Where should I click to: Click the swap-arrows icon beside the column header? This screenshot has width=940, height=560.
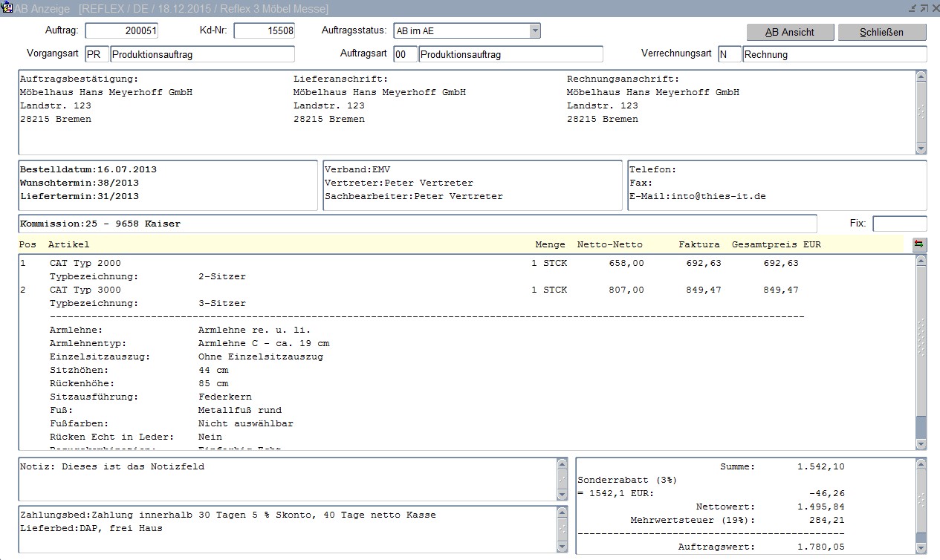click(920, 244)
